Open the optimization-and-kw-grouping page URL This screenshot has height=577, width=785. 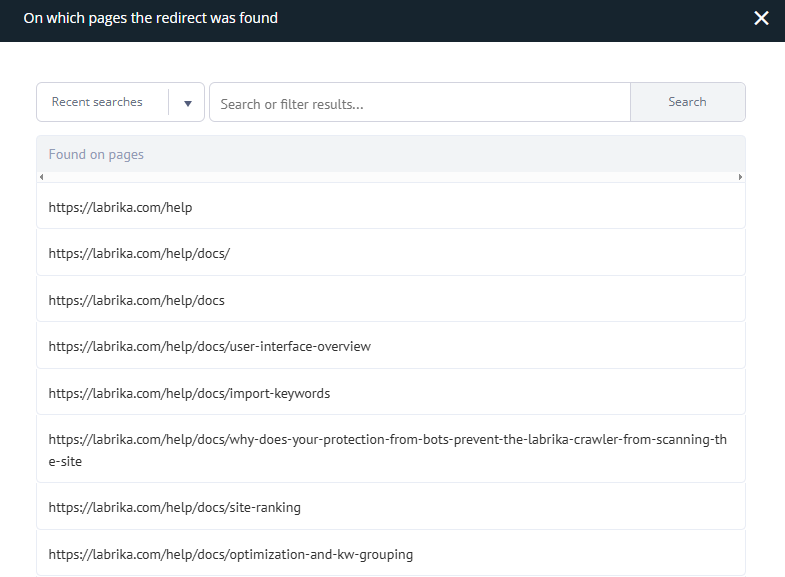[x=230, y=554]
